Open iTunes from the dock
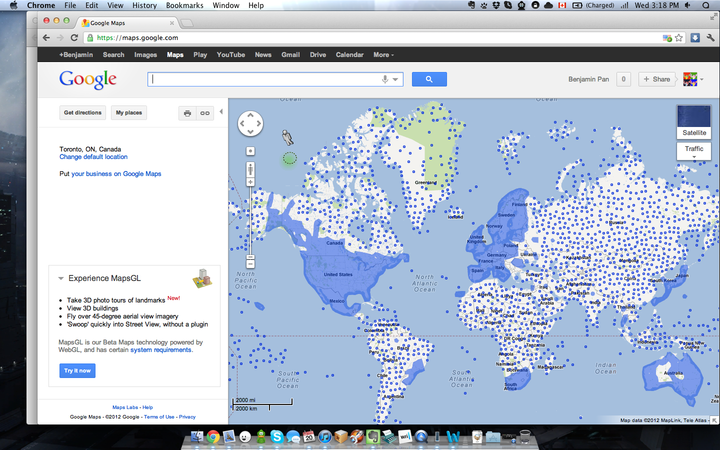This screenshot has height=450, width=720. (x=325, y=436)
